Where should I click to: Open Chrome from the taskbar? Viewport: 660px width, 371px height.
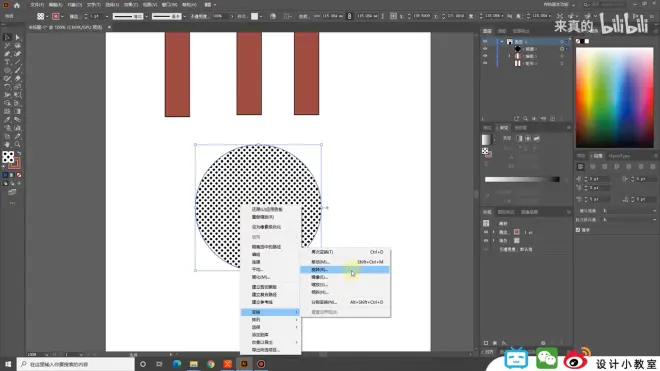click(210, 364)
